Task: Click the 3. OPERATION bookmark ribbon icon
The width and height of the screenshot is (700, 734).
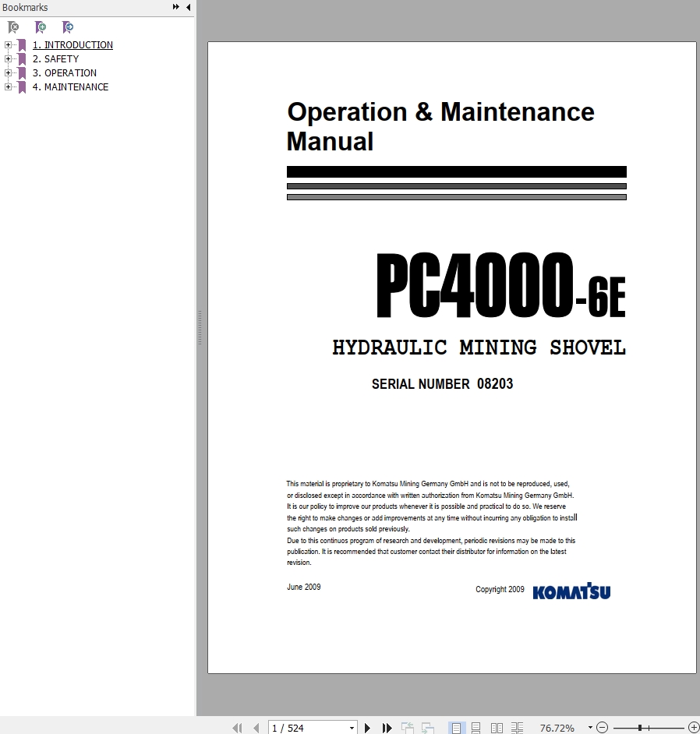Action: click(22, 73)
